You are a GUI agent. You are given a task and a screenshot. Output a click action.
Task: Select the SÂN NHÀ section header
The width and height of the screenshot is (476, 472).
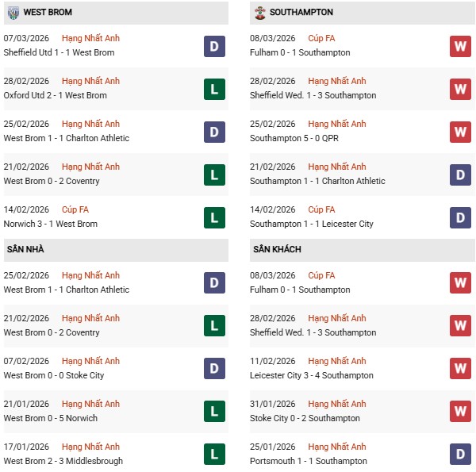coord(25,250)
